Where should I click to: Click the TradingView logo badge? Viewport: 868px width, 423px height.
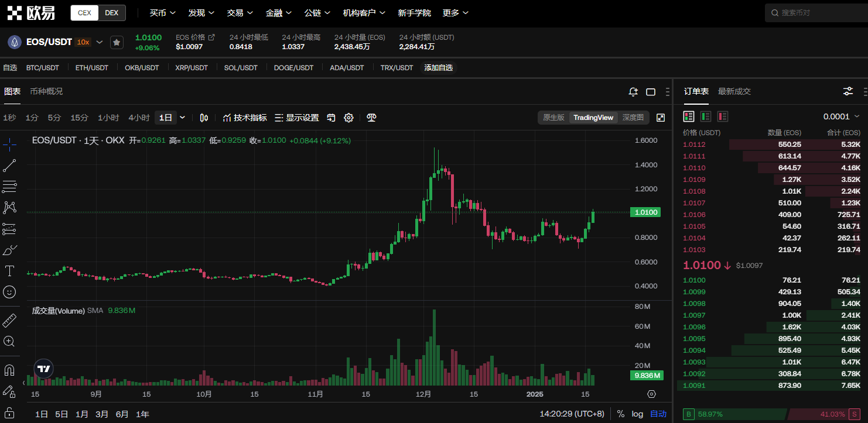coord(43,369)
